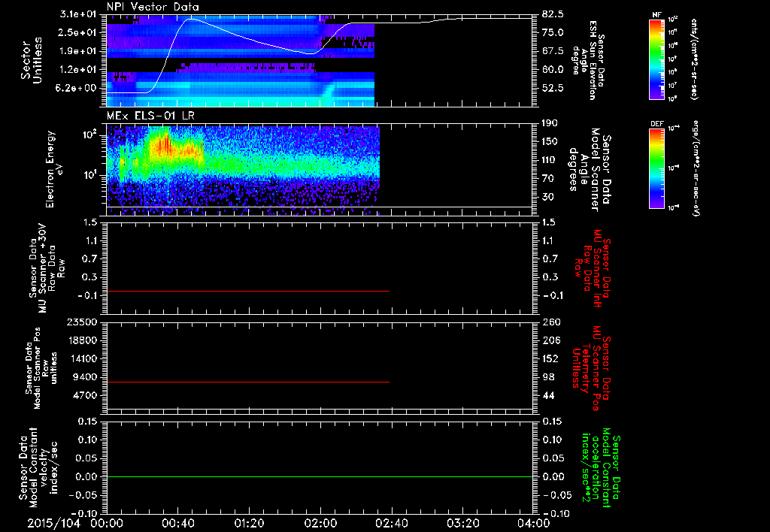
Task: Click the NPI sector spectrogram data
Action: 241,60
